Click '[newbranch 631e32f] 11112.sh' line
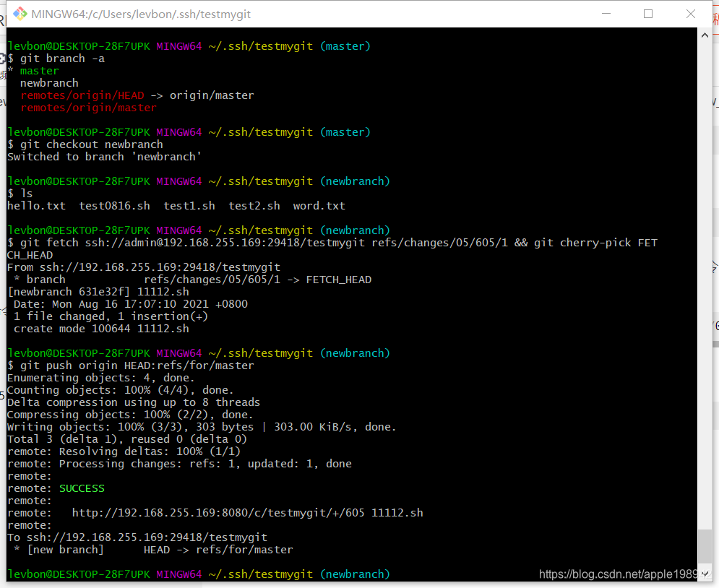The width and height of the screenshot is (719, 588). click(x=98, y=292)
